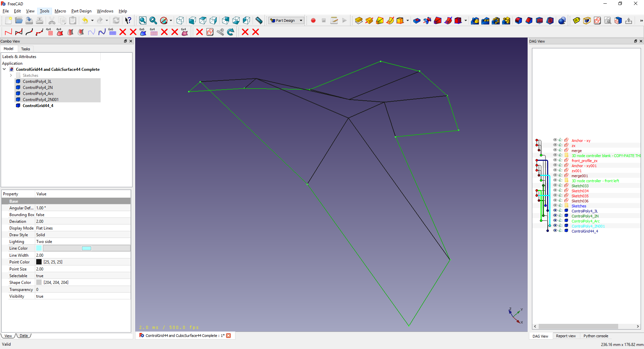
Task: Click Fit All zoom icon
Action: 143,20
